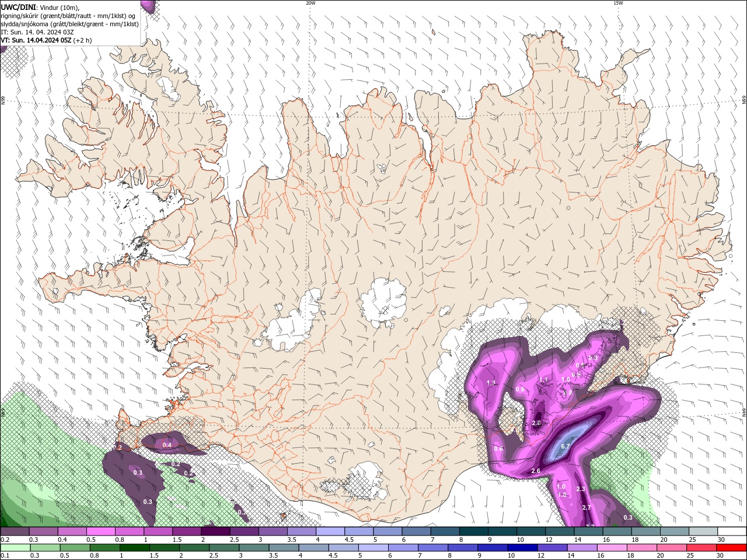Screen dimensions: 747x560
Task: Click the palest green legend swatch at 0.1
Action: click(x=15, y=548)
